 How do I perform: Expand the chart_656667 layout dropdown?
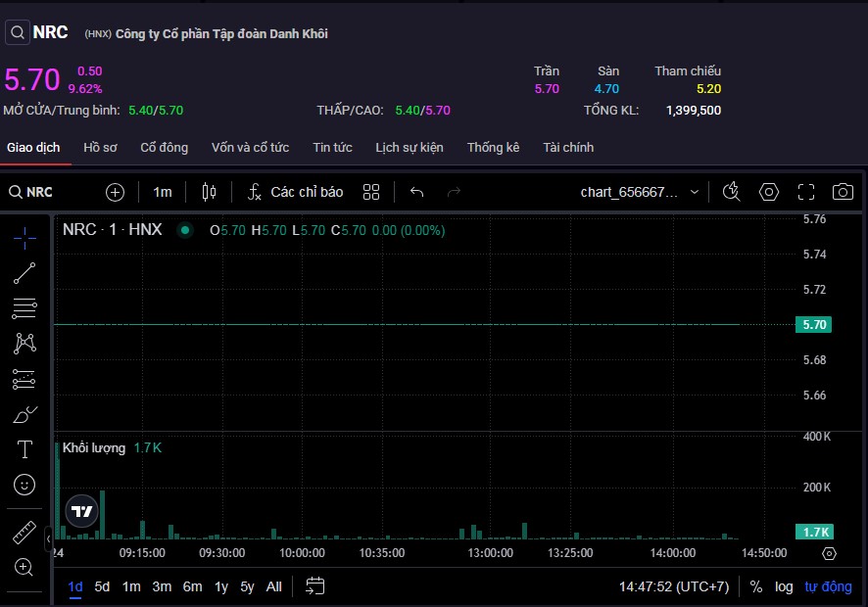(x=640, y=192)
